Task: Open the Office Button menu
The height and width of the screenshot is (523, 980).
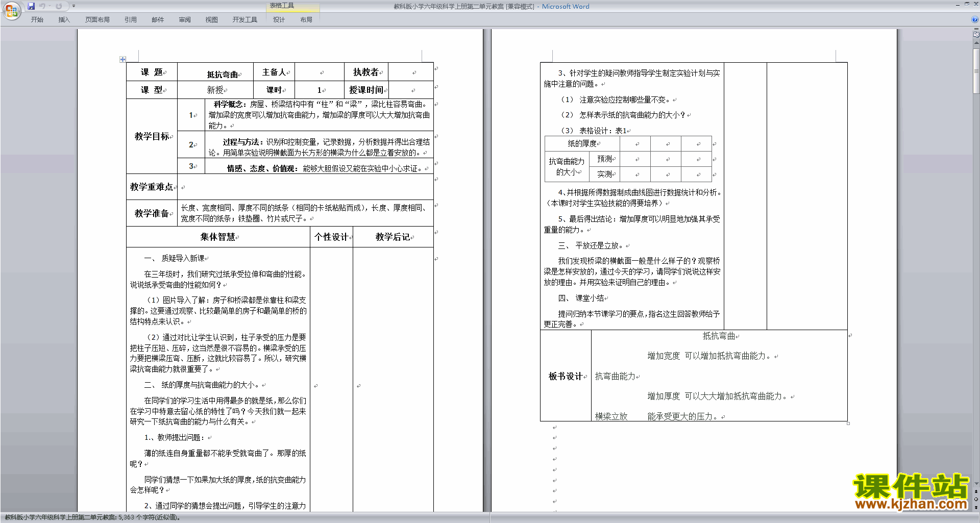Action: (x=11, y=10)
